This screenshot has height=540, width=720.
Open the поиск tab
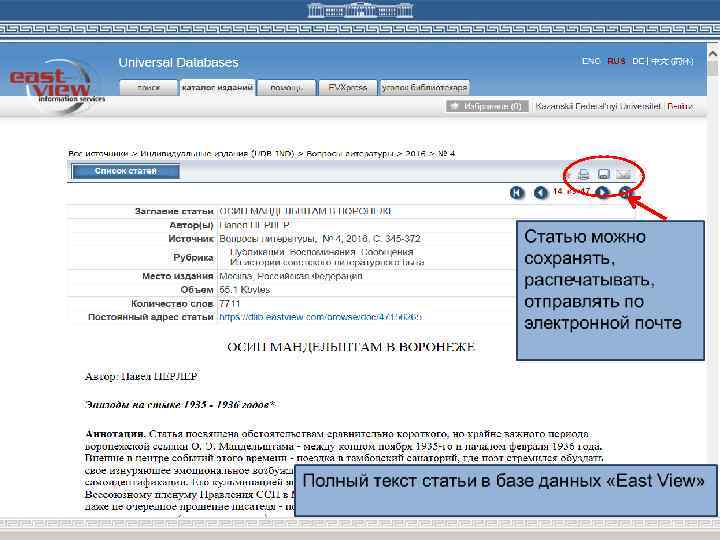[x=148, y=88]
